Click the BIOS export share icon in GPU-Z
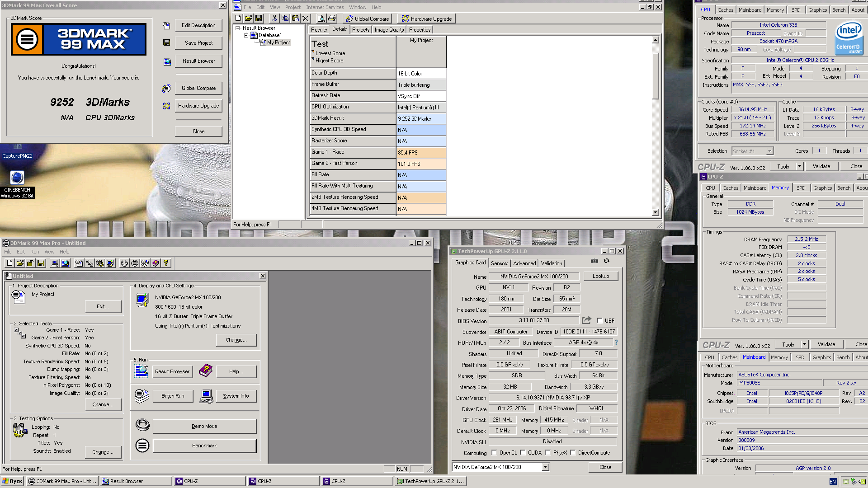This screenshot has height=488, width=868. (x=586, y=320)
